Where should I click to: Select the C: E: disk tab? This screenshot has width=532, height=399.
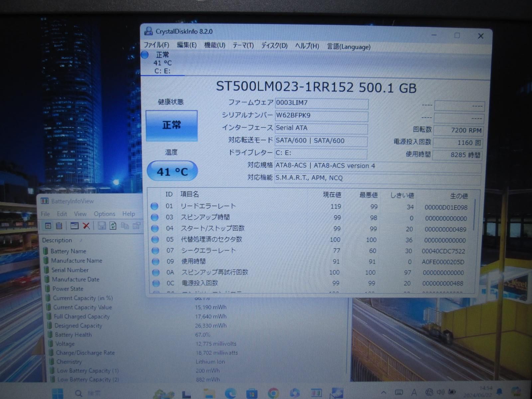[x=162, y=63]
